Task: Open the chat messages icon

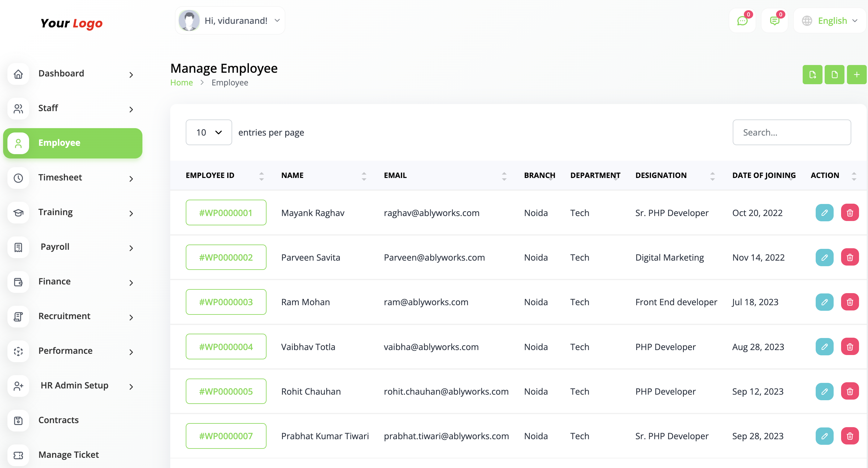Action: pos(742,21)
